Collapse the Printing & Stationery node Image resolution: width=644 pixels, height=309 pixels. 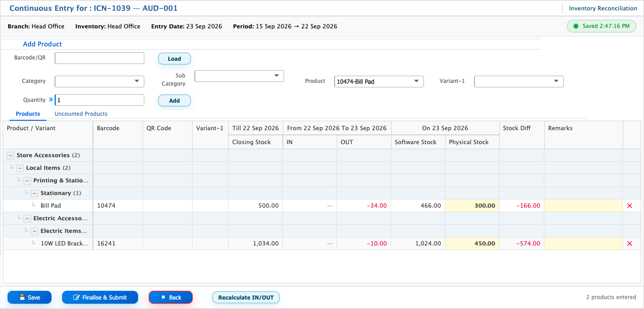[27, 181]
